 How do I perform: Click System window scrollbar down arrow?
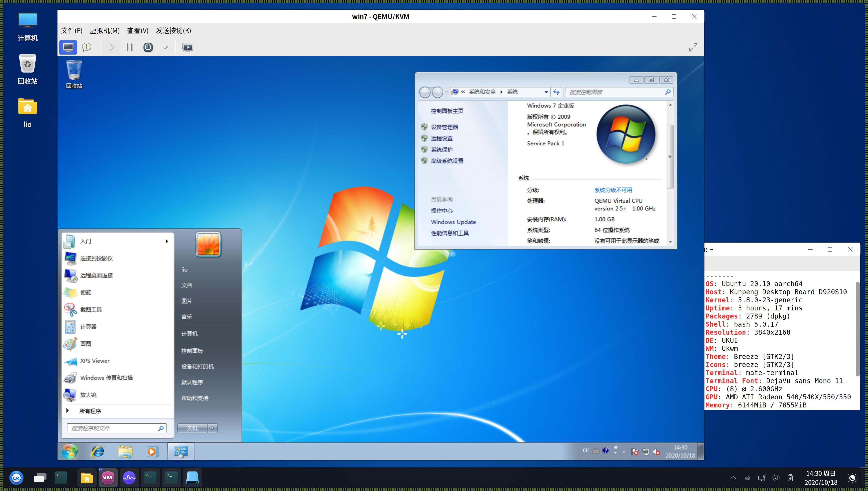pyautogui.click(x=670, y=242)
